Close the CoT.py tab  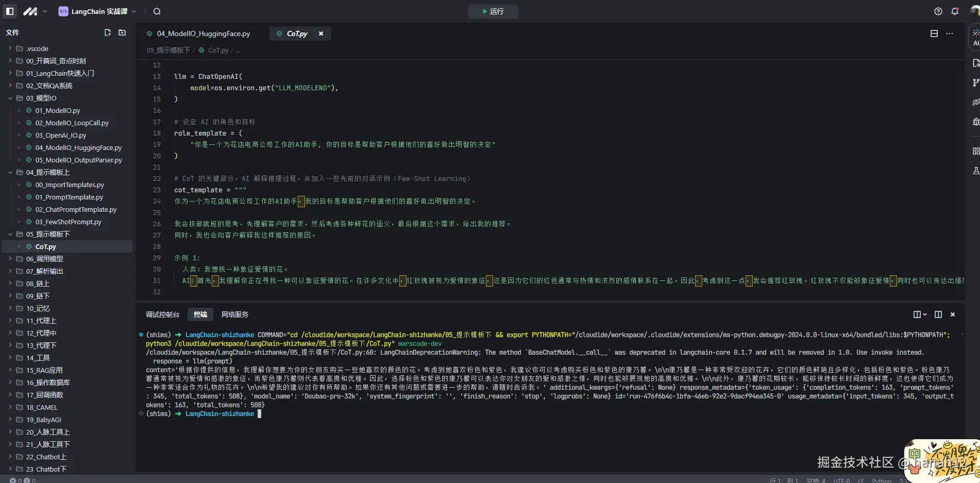[x=321, y=34]
